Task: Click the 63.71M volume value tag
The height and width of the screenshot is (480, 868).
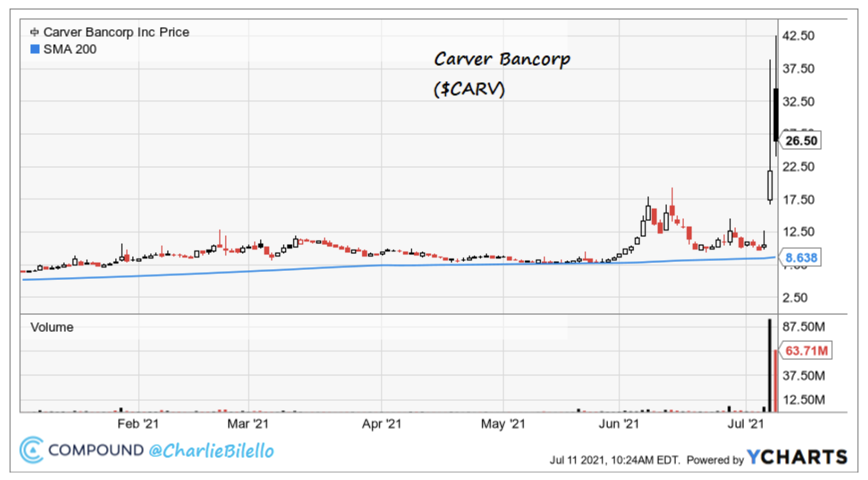Action: click(x=806, y=350)
